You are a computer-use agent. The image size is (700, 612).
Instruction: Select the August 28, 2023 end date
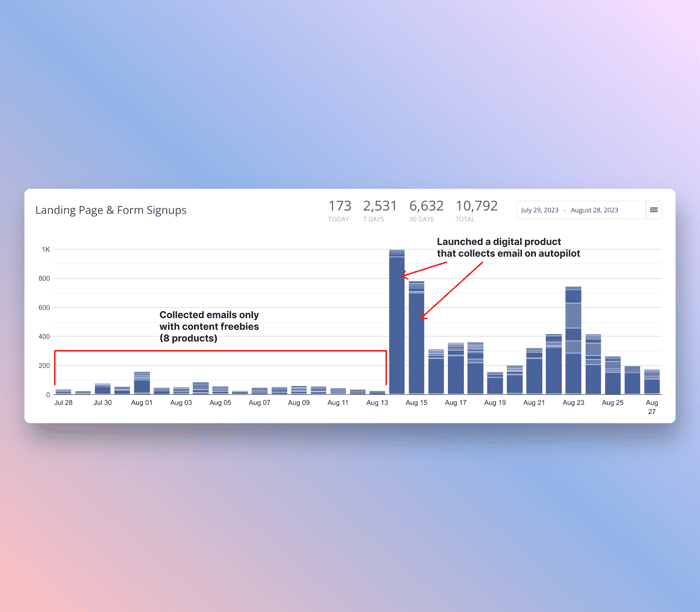[594, 210]
